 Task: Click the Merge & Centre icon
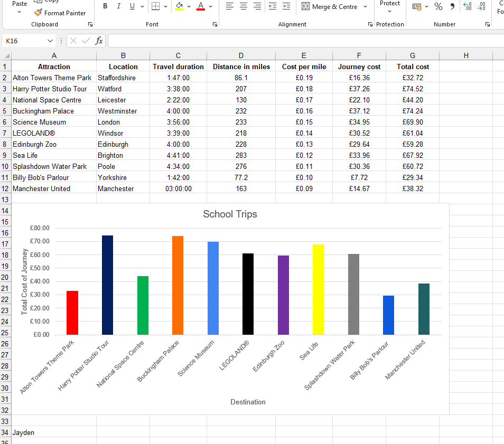click(x=305, y=6)
